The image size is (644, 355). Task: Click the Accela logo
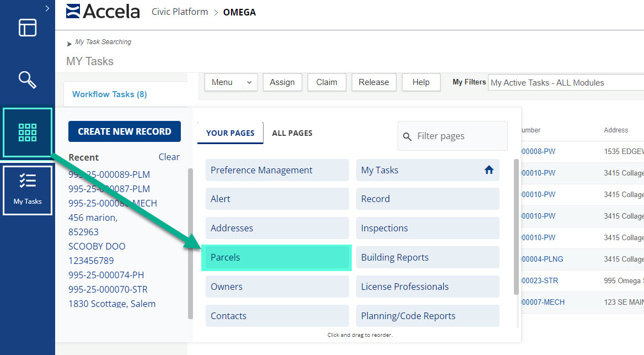pos(103,12)
